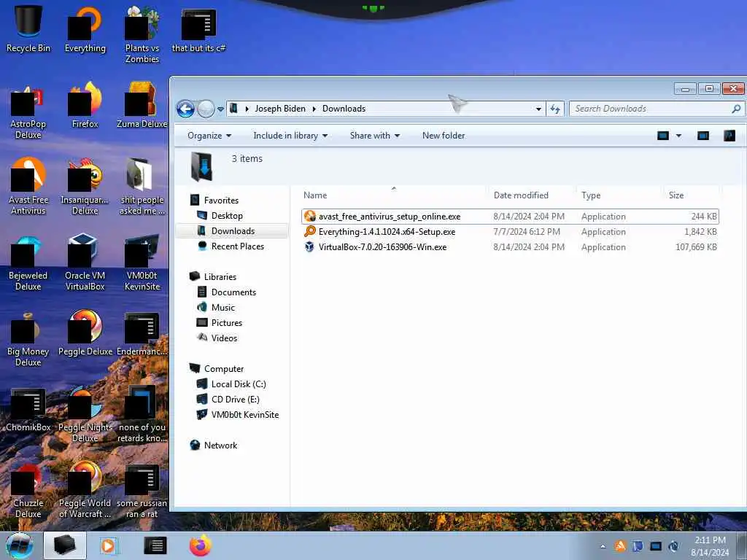Image resolution: width=747 pixels, height=560 pixels.
Task: Select the 'shit people asked me' folder icon
Action: click(142, 186)
